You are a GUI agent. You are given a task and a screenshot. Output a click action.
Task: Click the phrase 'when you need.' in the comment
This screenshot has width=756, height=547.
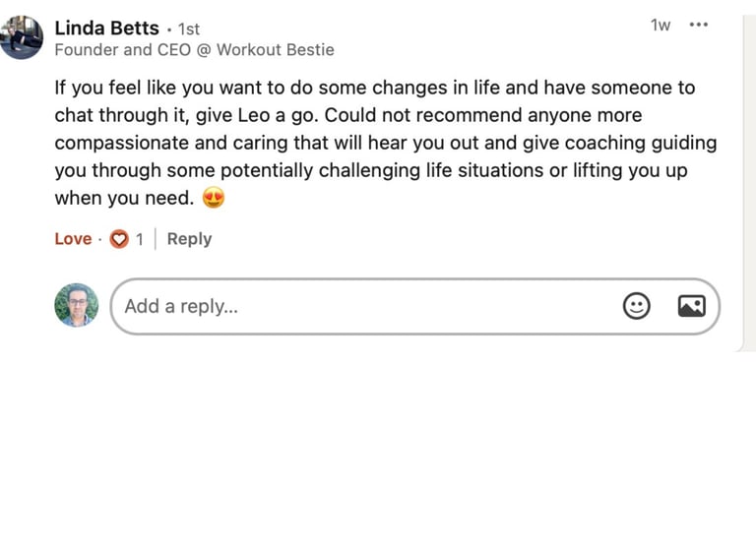(124, 198)
